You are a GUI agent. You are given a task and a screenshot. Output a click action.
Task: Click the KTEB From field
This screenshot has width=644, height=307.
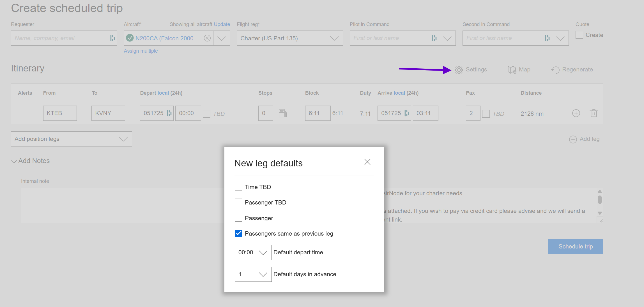60,113
